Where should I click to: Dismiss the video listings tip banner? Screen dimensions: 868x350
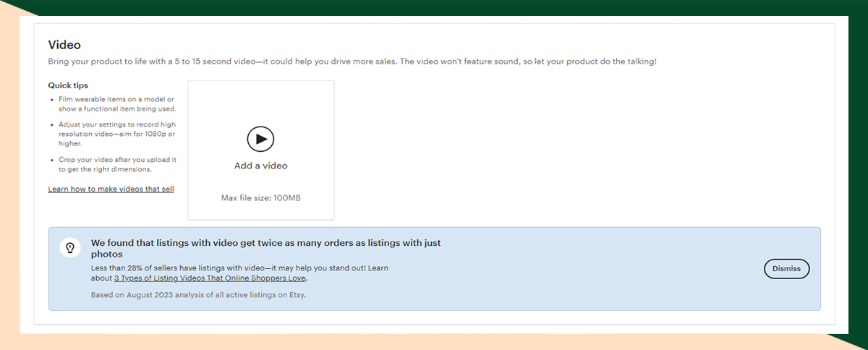pos(786,268)
